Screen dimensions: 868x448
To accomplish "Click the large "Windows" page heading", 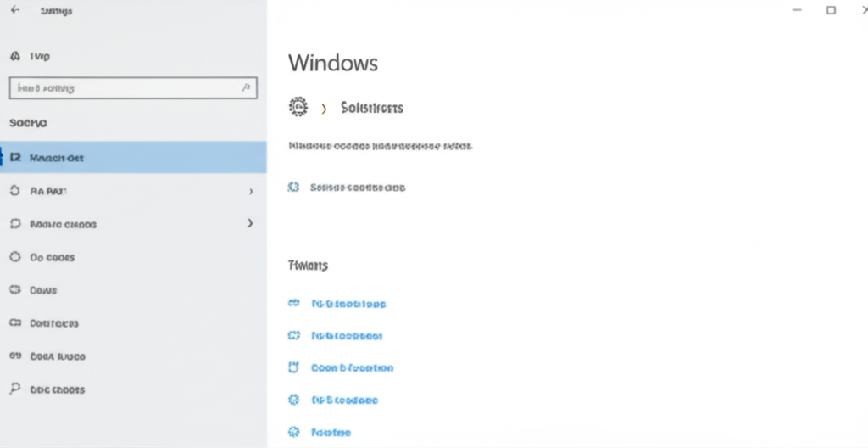I will [x=333, y=63].
